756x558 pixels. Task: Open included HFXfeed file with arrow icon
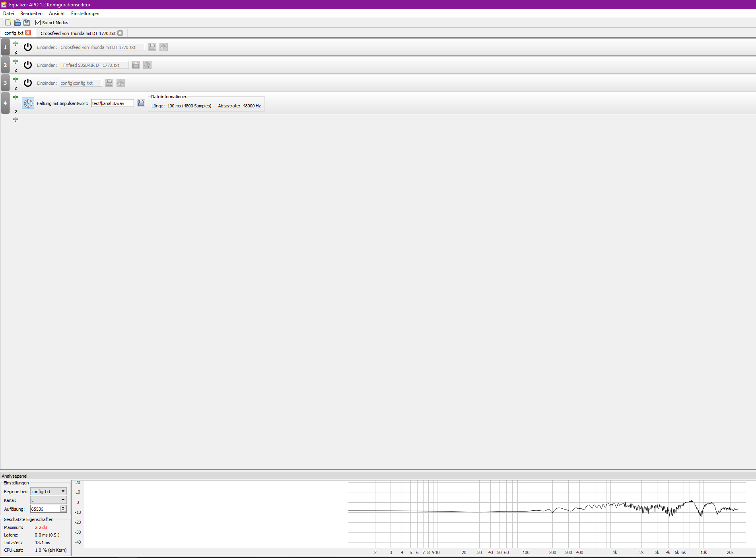pos(147,65)
